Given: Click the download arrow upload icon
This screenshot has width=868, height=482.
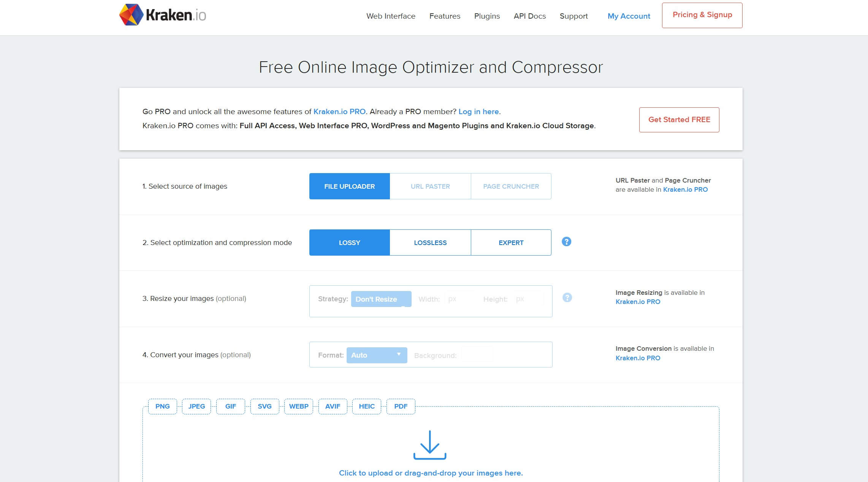Looking at the screenshot, I should 430,445.
